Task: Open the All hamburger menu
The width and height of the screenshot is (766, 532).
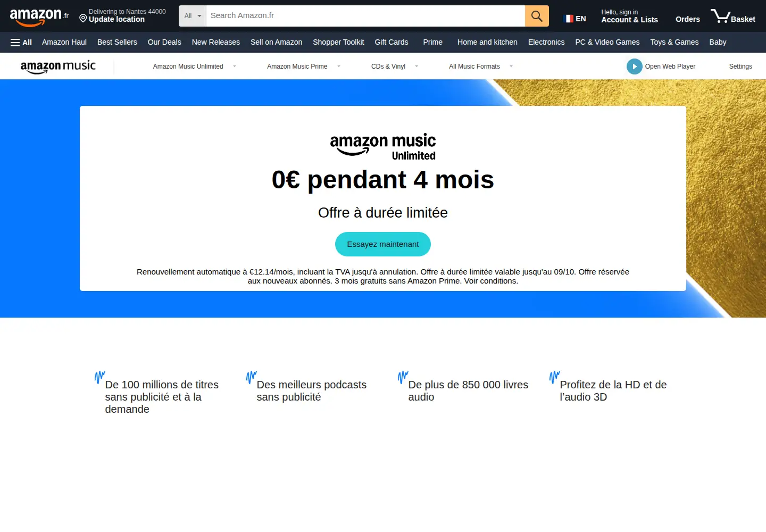Action: tap(21, 43)
